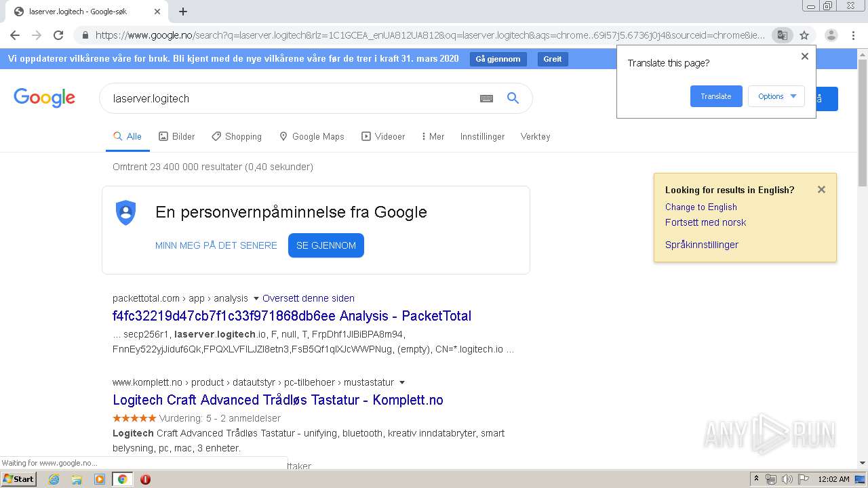
Task: Click Fortsett med norsk link
Action: pyautogui.click(x=705, y=222)
